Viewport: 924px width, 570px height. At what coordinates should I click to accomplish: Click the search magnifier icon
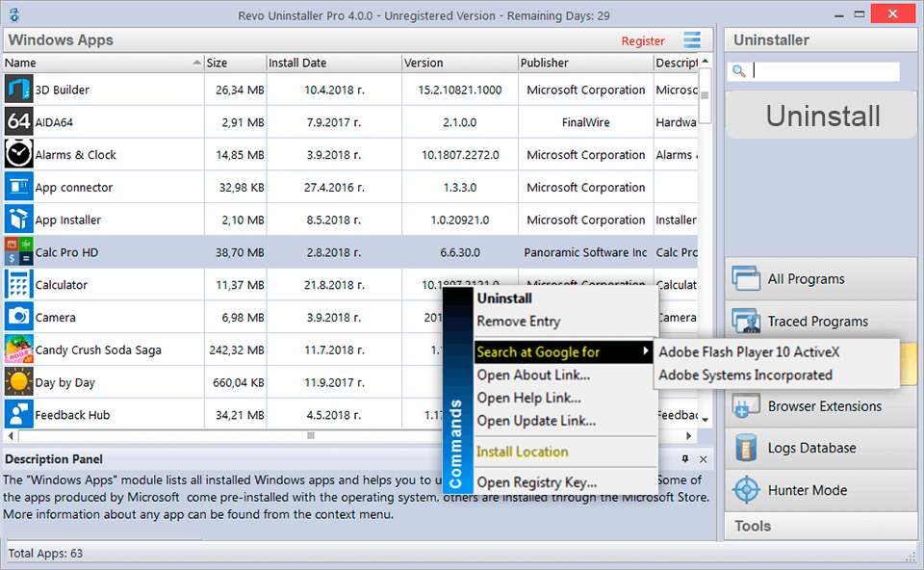pyautogui.click(x=738, y=71)
